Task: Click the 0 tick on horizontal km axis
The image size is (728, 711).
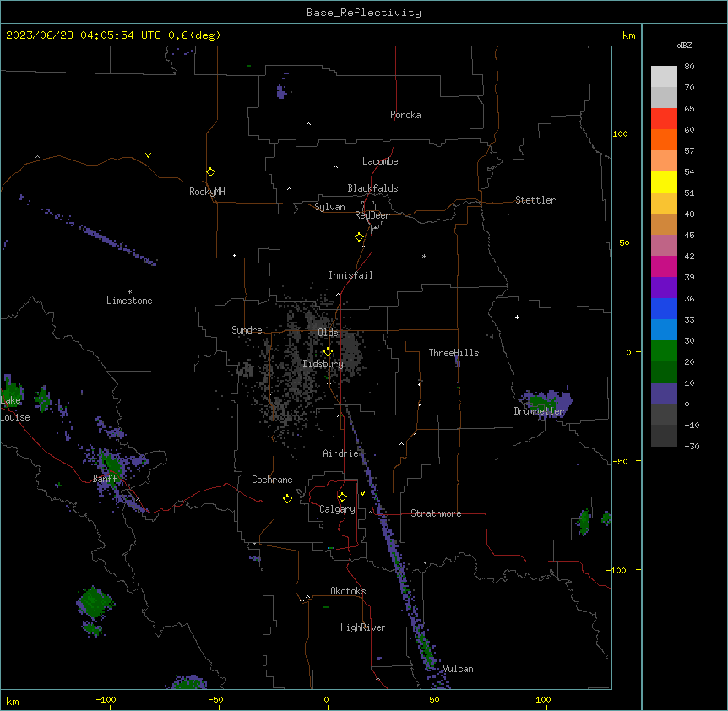Action: point(326,699)
